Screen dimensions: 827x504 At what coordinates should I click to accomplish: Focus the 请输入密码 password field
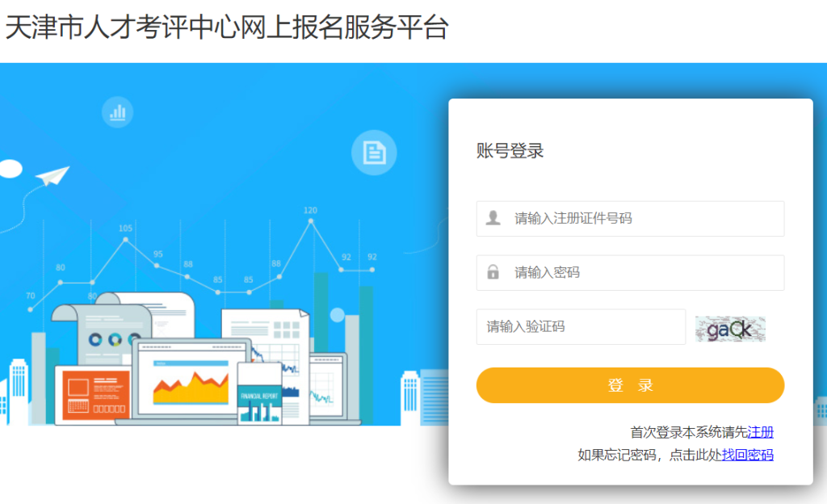630,272
